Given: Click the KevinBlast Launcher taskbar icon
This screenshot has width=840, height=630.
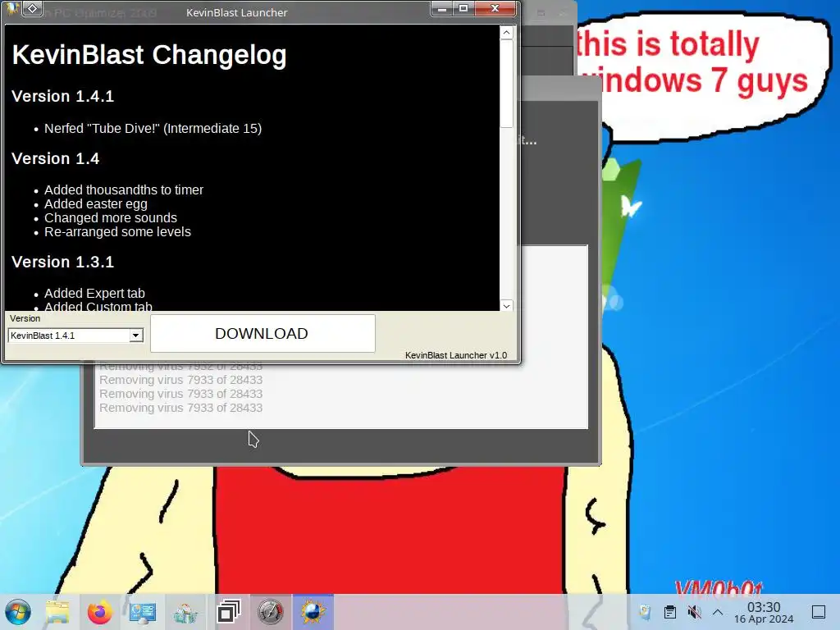Looking at the screenshot, I should 313,612.
